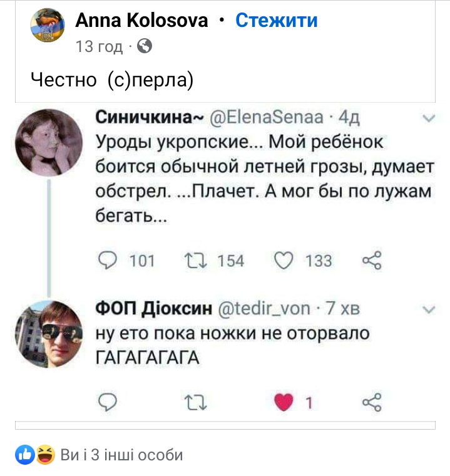
Task: Open Anna Kolosova's profile name
Action: click(141, 21)
